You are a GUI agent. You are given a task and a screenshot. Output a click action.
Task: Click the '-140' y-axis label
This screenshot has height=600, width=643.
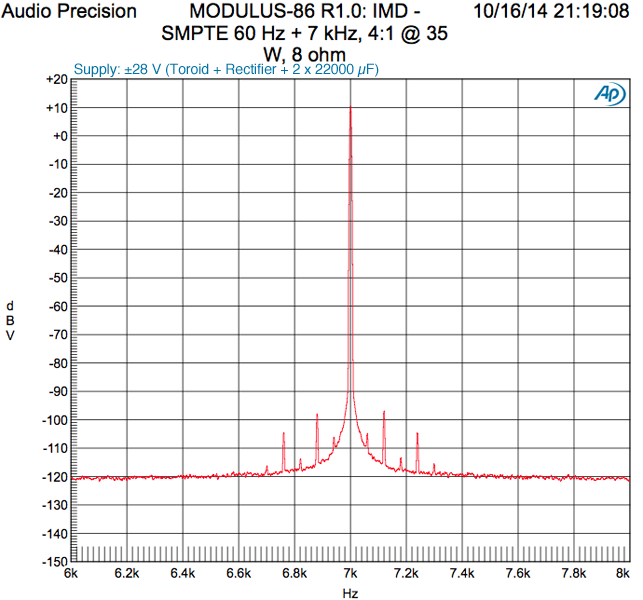click(x=55, y=534)
